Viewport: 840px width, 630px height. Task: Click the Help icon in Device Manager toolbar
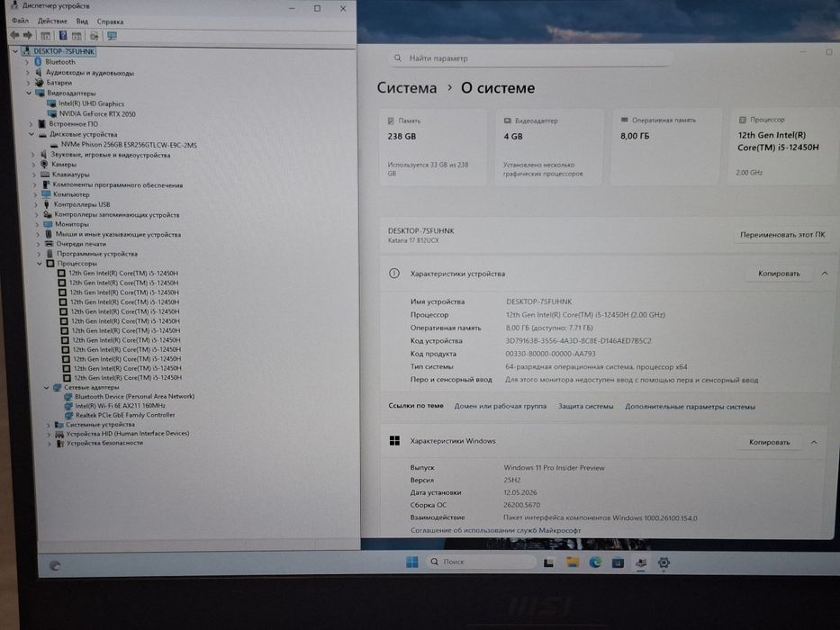click(63, 35)
